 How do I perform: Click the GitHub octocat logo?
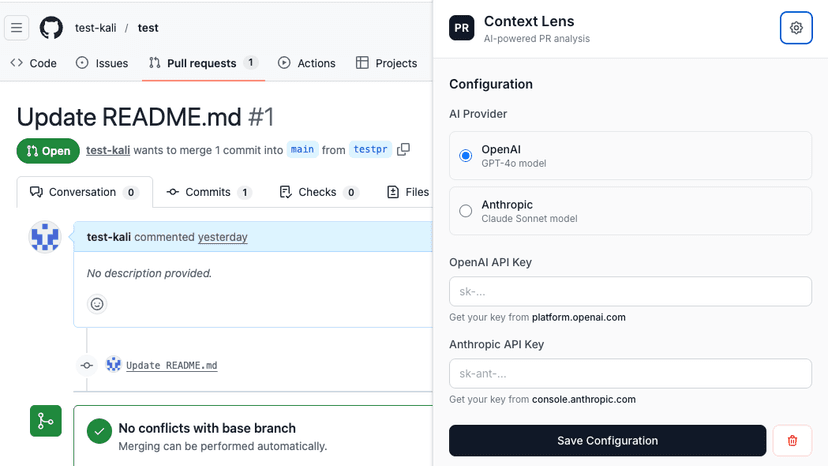coord(51,27)
